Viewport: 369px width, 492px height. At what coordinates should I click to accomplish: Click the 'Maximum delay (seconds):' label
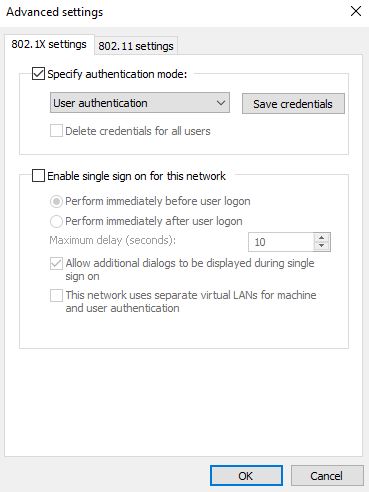(x=113, y=240)
